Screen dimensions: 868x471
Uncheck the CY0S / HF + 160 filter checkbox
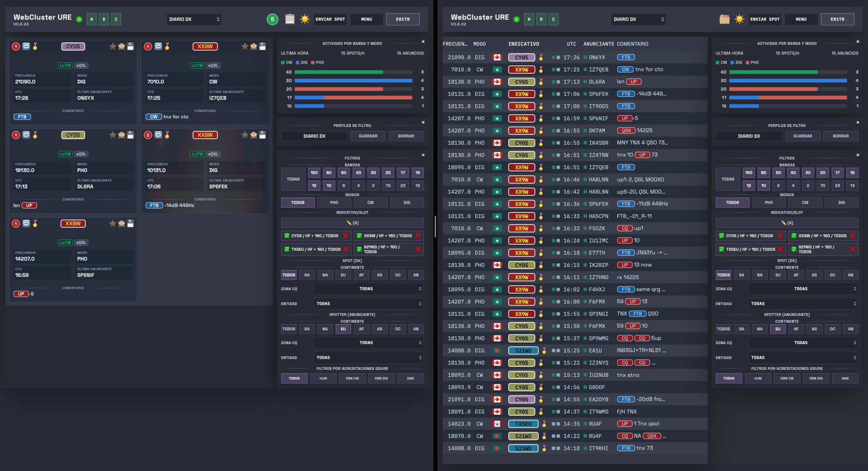point(286,236)
